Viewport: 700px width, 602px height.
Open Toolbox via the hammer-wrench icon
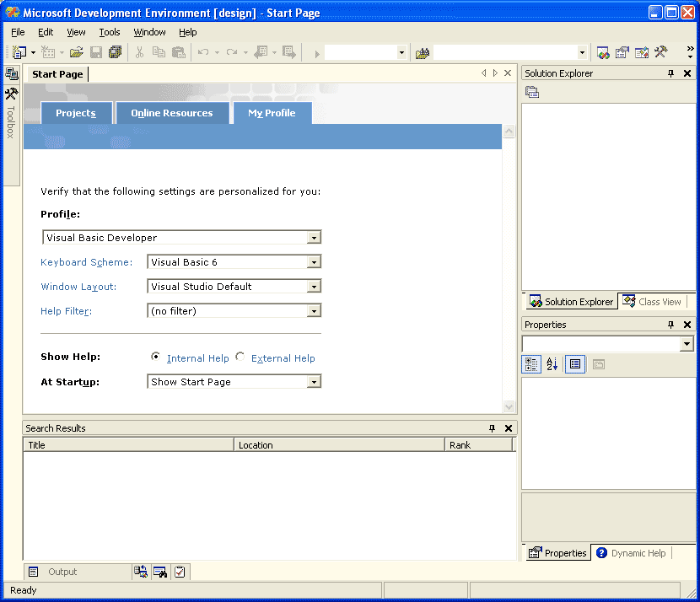point(11,94)
